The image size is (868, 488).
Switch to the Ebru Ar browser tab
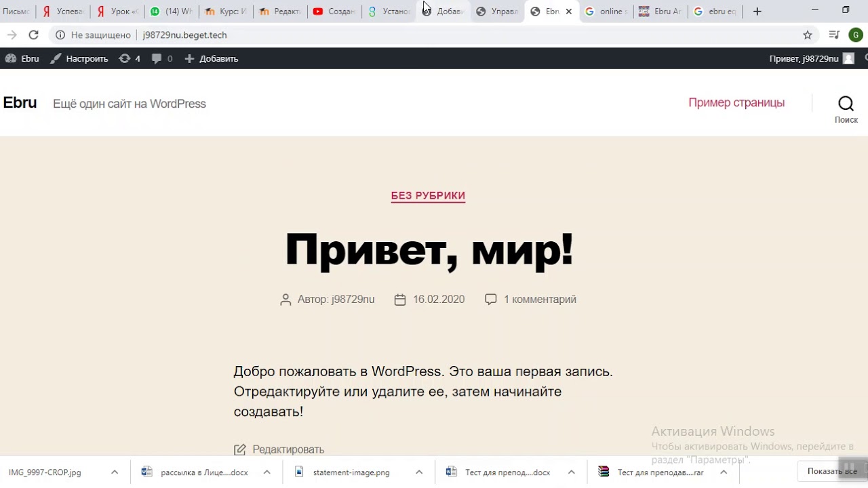[x=660, y=12]
